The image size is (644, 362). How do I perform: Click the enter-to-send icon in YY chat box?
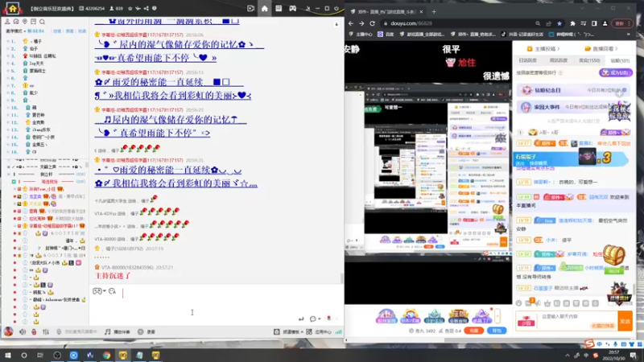[x=301, y=319]
